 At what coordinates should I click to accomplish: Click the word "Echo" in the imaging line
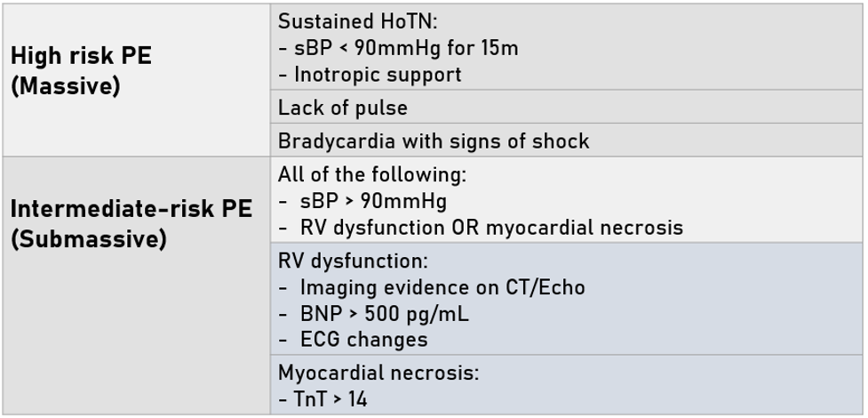[x=563, y=287]
